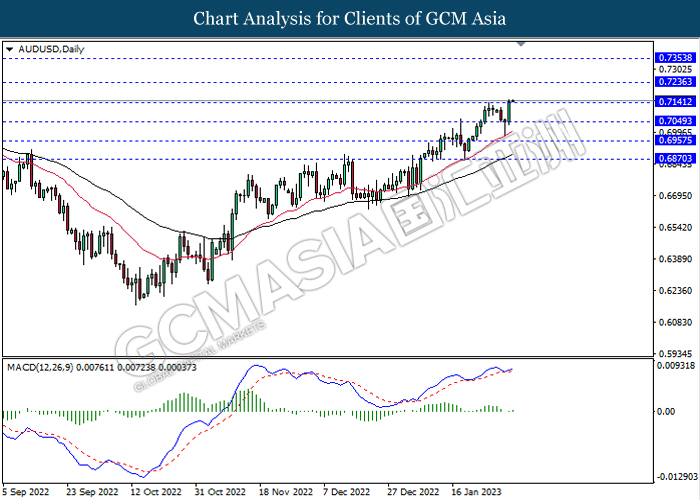Click the 12 Oct 2022 date label
This screenshot has height=500, width=700.
click(x=156, y=492)
